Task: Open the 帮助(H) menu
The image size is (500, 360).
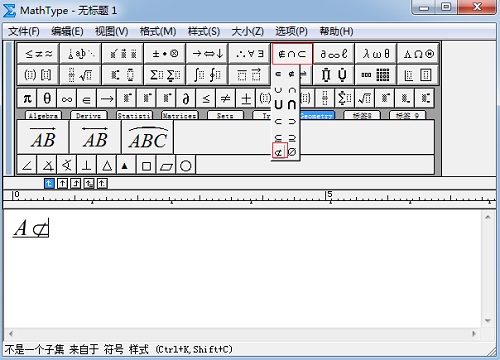Action: pos(336,32)
